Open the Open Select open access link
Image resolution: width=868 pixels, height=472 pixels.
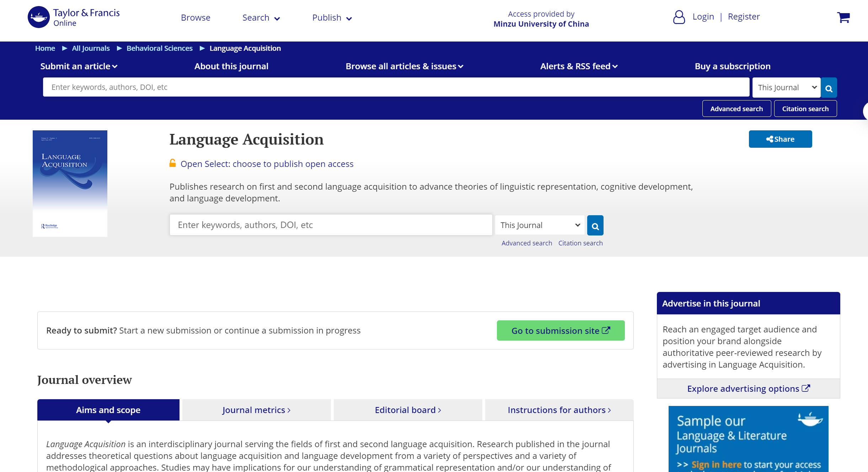point(267,164)
